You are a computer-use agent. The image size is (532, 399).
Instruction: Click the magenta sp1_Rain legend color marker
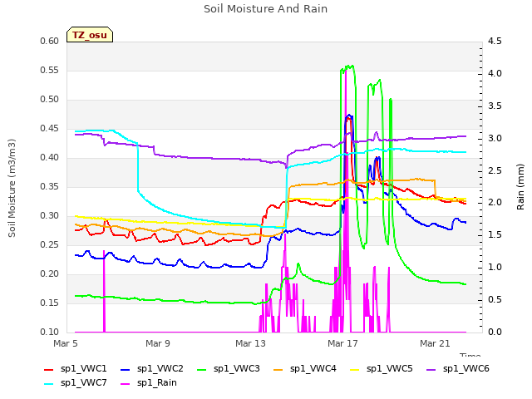[126, 384]
